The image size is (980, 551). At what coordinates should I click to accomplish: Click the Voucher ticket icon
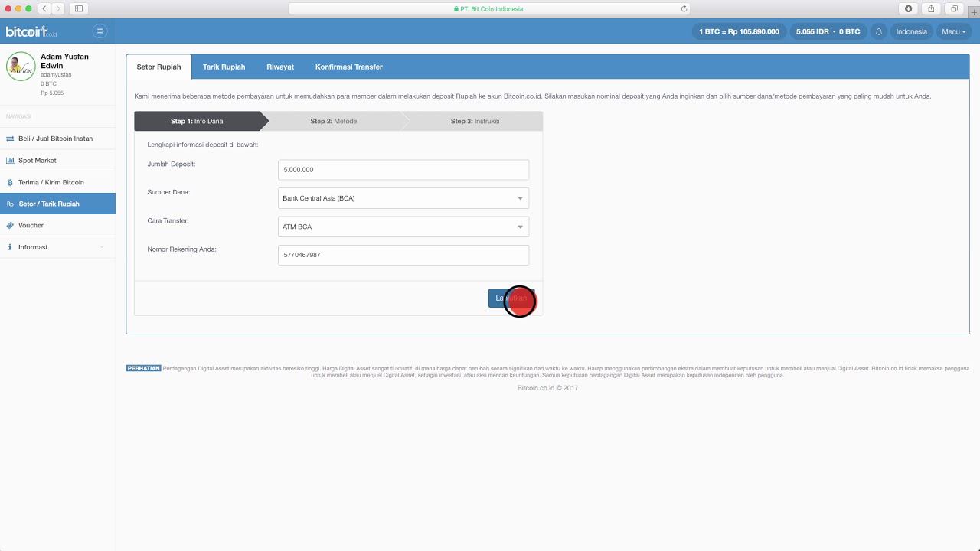click(x=10, y=225)
